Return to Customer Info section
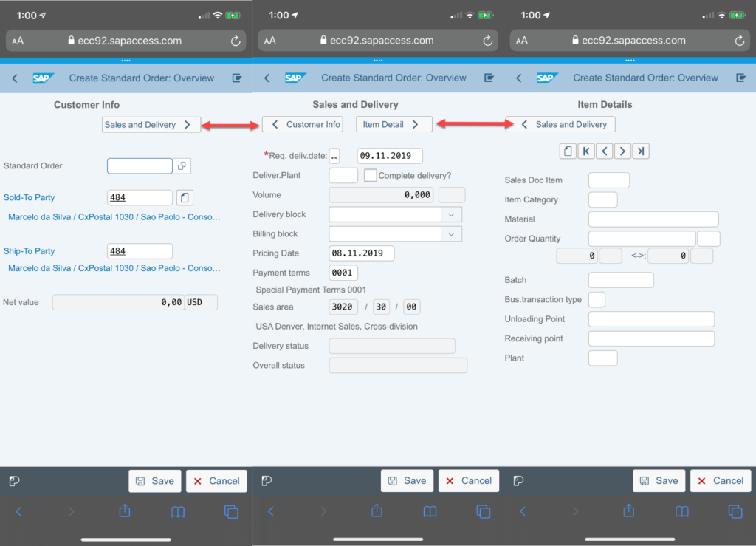Screen dimensions: 756x546 302,124
